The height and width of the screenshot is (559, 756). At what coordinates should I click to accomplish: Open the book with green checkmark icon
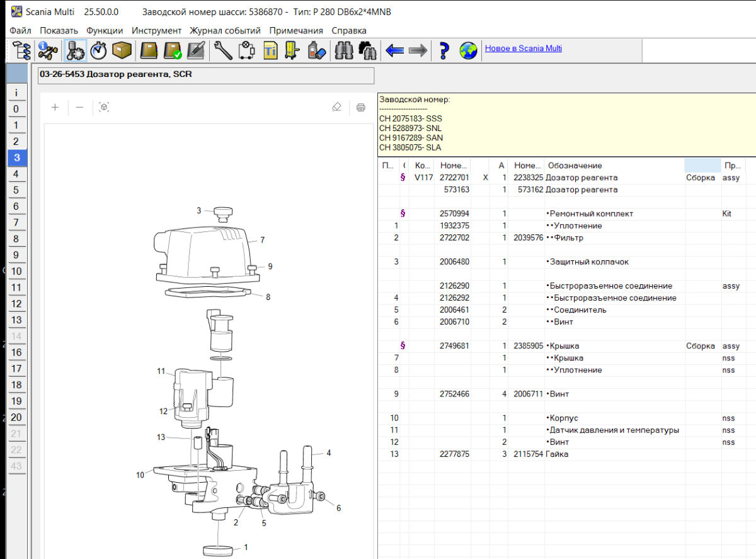pos(173,50)
